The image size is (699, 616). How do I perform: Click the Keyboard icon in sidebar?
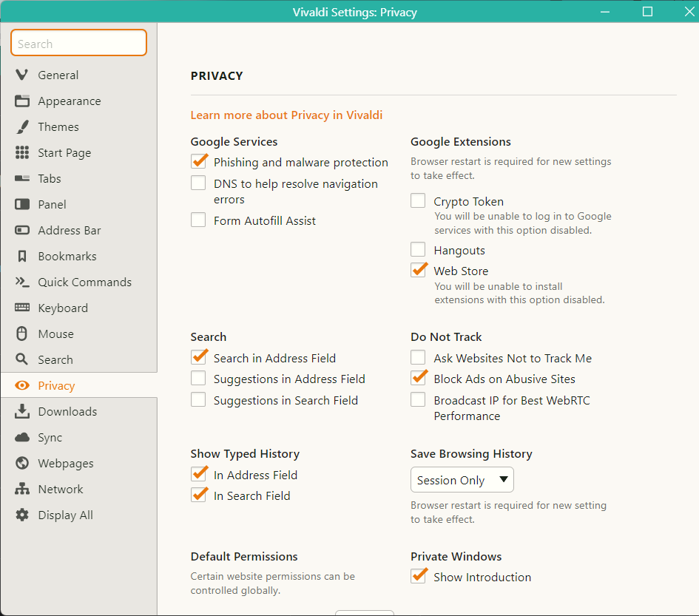click(22, 308)
